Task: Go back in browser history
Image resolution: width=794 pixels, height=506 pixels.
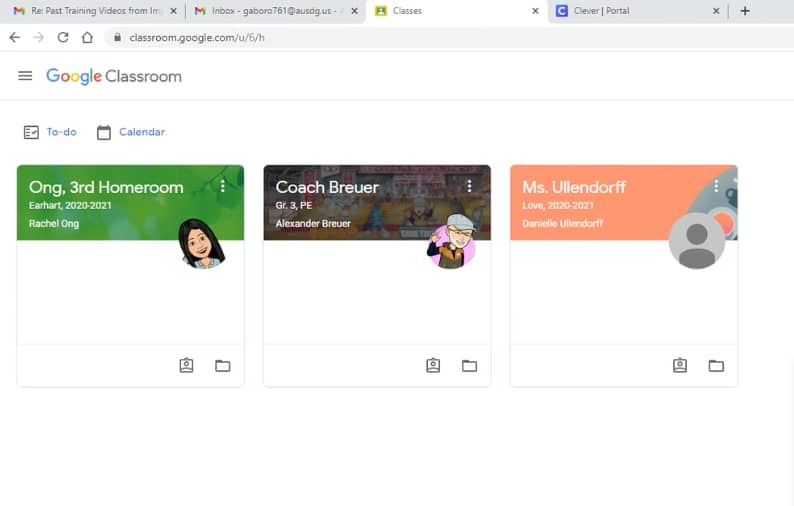Action: (x=15, y=37)
